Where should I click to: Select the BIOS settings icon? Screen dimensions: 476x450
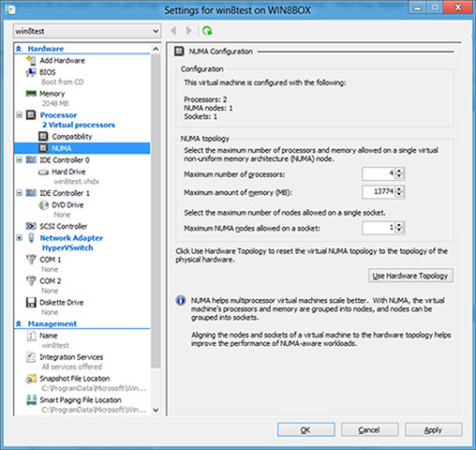[31, 72]
